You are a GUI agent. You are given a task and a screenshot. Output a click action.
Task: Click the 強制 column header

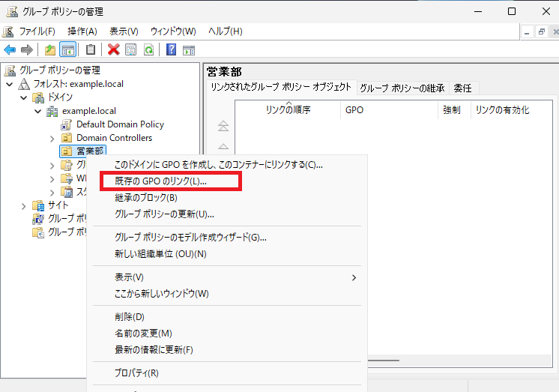(455, 110)
